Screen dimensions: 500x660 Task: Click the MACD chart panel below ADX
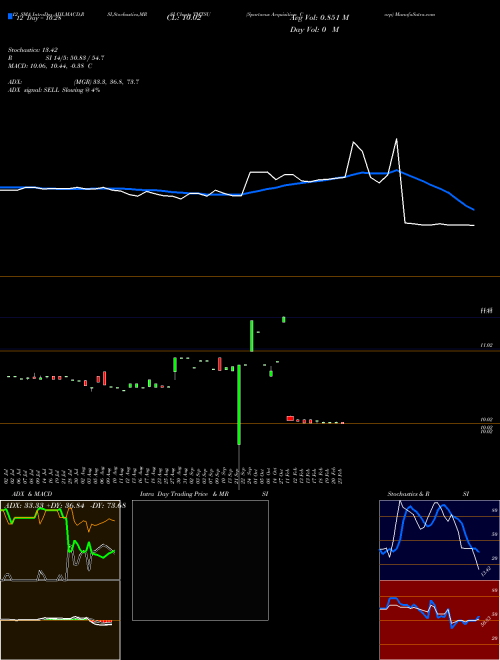[60, 620]
